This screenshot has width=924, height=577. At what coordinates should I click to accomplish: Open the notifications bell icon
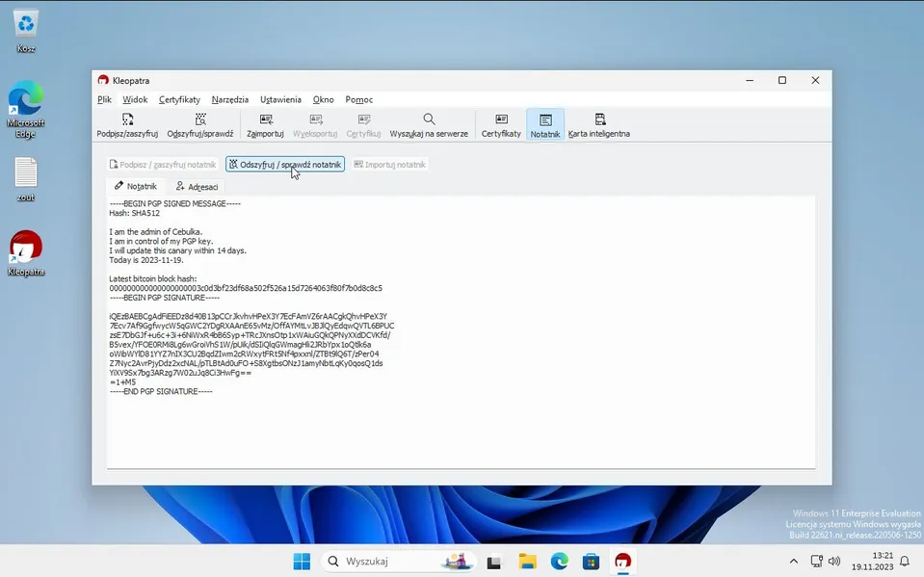(905, 561)
